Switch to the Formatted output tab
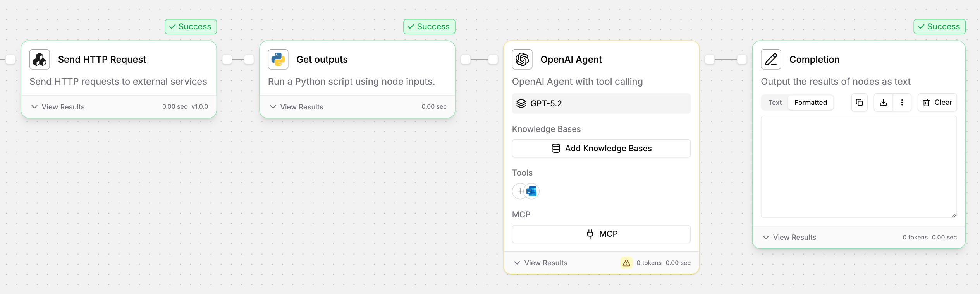Screen dimensions: 980x294 tap(810, 103)
